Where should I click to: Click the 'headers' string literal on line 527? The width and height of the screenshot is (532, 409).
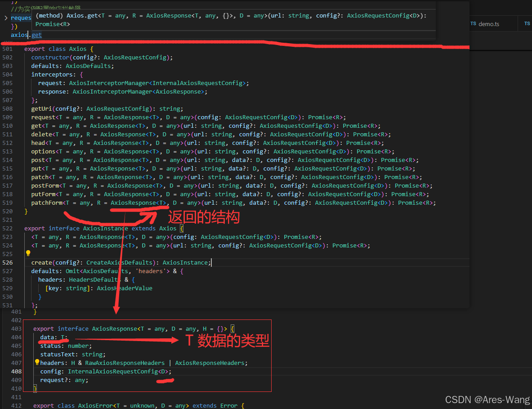point(151,271)
